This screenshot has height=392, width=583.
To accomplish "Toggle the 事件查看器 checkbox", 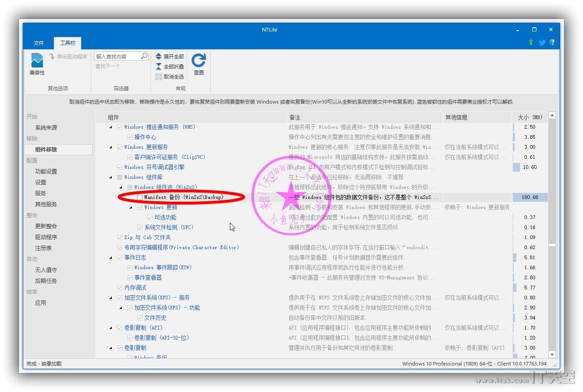I will (130, 277).
